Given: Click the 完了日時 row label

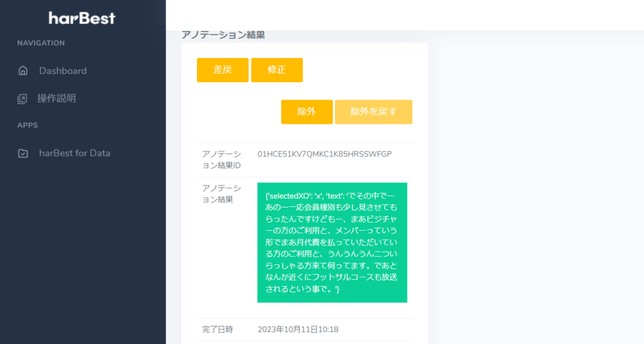Looking at the screenshot, I should click(x=217, y=330).
